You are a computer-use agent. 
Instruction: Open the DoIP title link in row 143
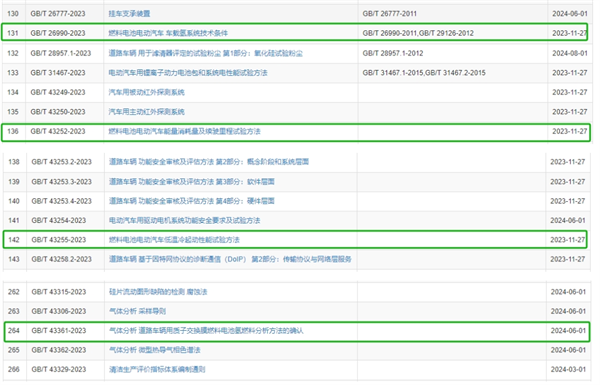pyautogui.click(x=230, y=259)
